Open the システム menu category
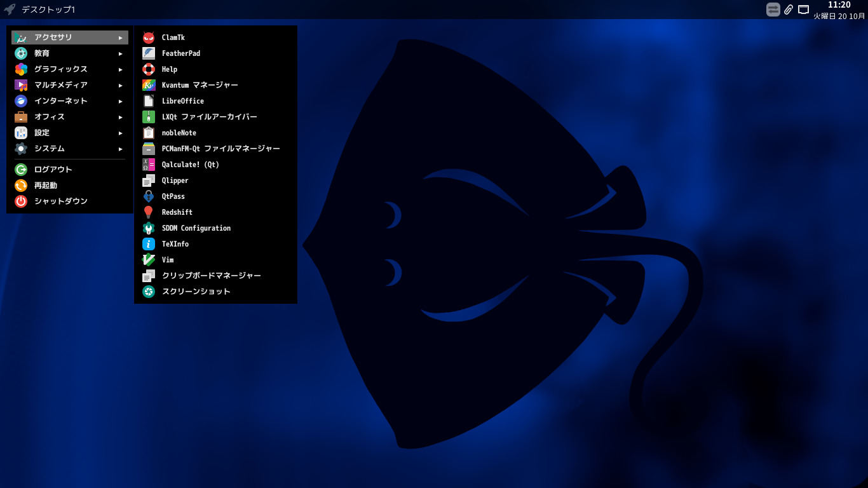The image size is (868, 488). click(70, 149)
